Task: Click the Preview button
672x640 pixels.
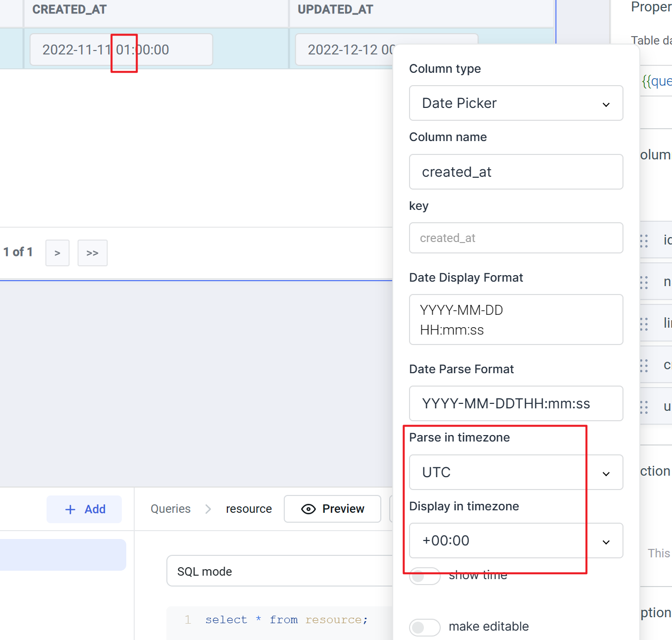Action: tap(332, 509)
